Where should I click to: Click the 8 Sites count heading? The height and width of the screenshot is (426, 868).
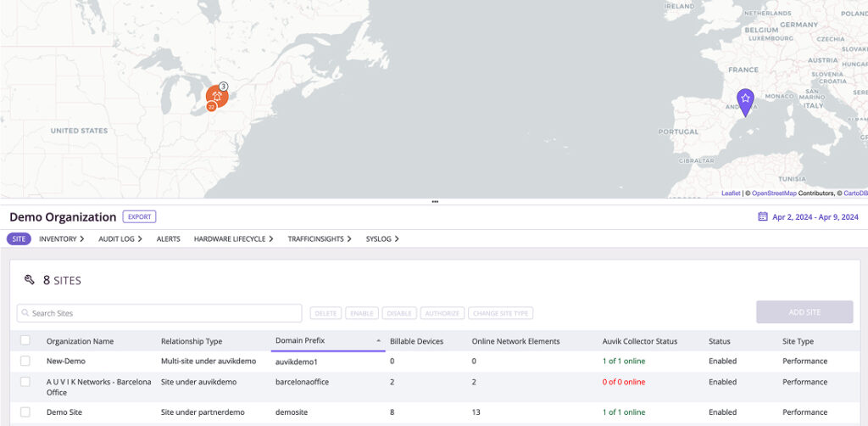62,280
